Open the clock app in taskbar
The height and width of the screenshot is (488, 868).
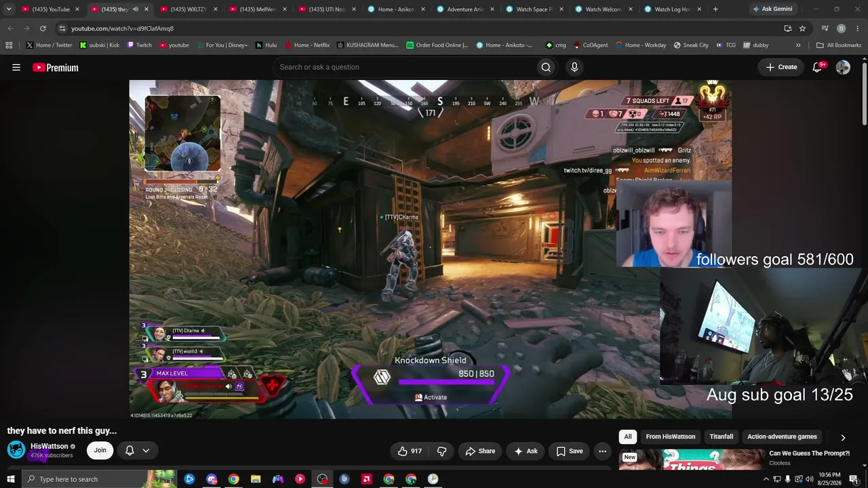click(x=433, y=479)
